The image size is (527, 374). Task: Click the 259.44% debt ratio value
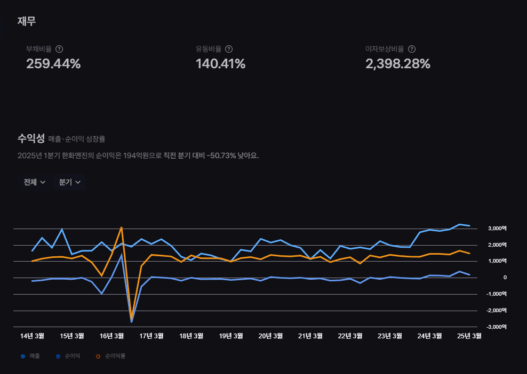pos(53,64)
